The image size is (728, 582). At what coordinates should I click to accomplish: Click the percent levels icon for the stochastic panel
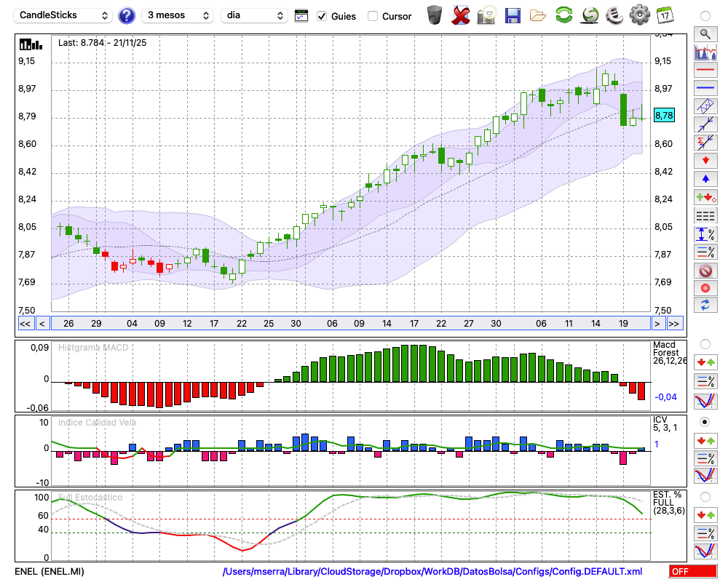pyautogui.click(x=705, y=533)
